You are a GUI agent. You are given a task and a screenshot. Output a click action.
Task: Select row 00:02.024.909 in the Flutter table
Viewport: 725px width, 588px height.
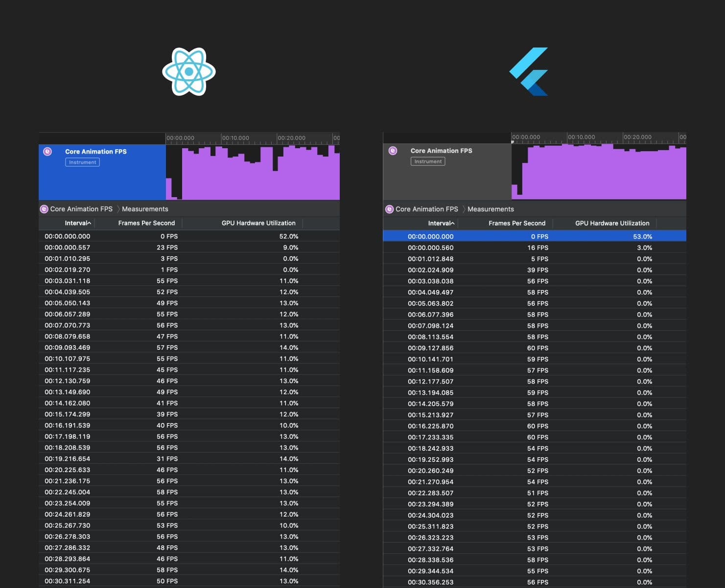click(x=535, y=270)
